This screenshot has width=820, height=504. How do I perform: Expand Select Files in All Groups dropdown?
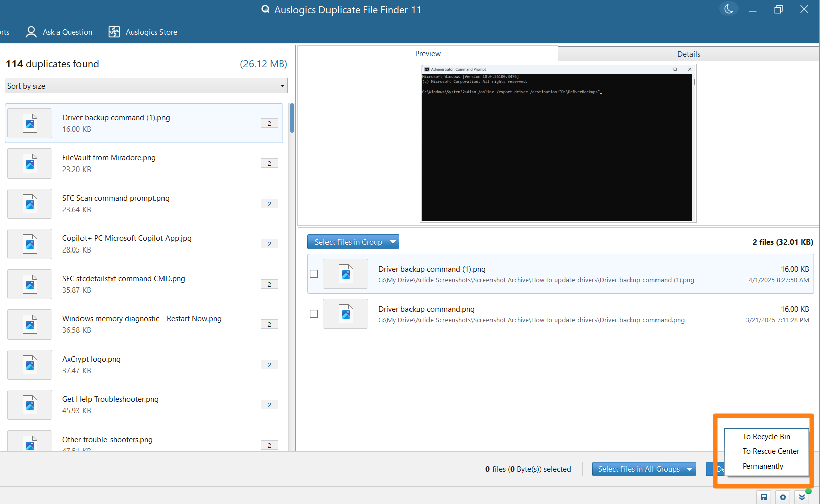pyautogui.click(x=689, y=469)
